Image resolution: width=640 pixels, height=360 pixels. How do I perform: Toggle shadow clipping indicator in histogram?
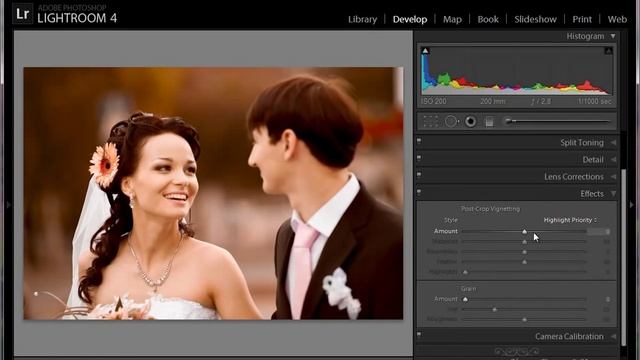point(425,51)
